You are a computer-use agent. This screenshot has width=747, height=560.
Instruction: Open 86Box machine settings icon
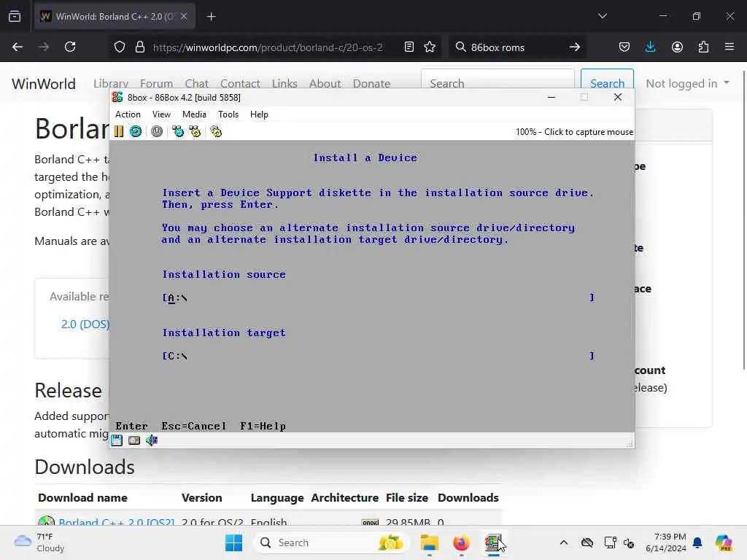[216, 131]
